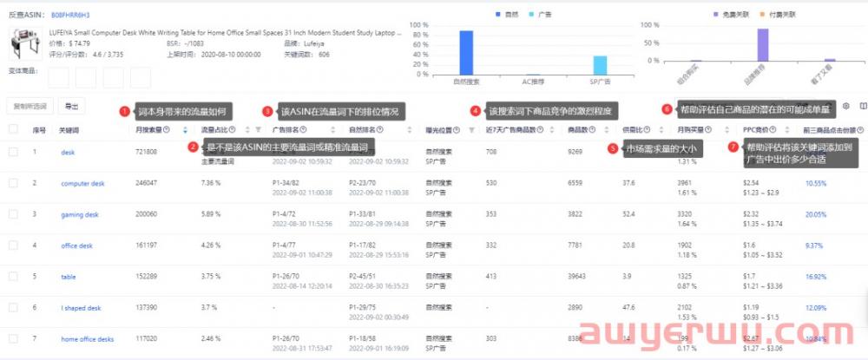Screen dimensions: 868x360
Task: Sort the table by 月搜索量
Action: pyautogui.click(x=185, y=130)
